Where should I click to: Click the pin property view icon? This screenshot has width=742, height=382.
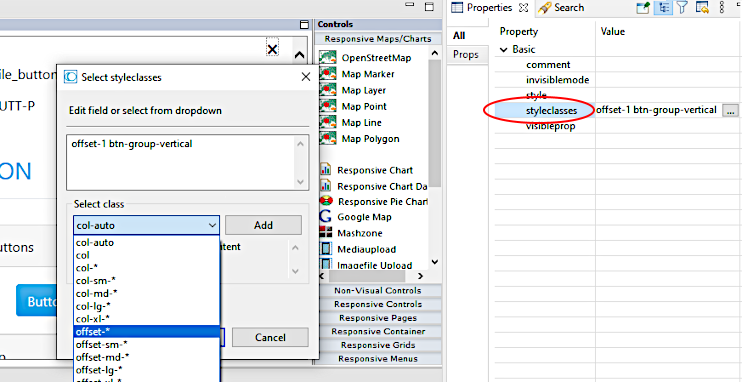(643, 7)
